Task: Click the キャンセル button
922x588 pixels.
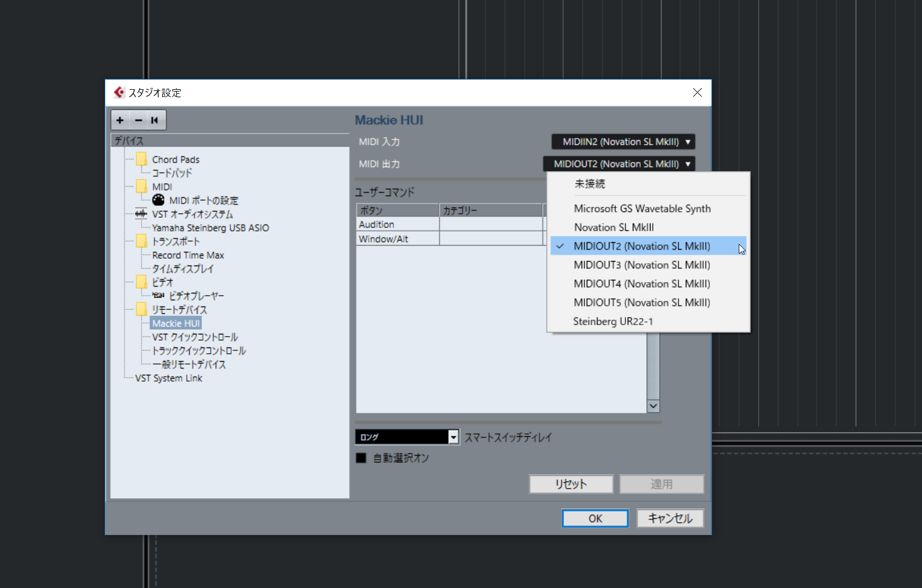Action: coord(670,518)
